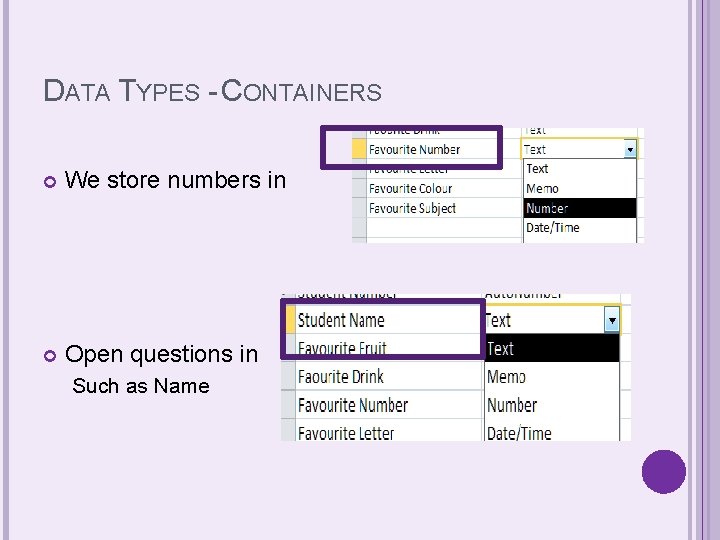The image size is (720, 540).
Task: Click the empty field name cell under Favourite Subject
Action: pos(443,228)
